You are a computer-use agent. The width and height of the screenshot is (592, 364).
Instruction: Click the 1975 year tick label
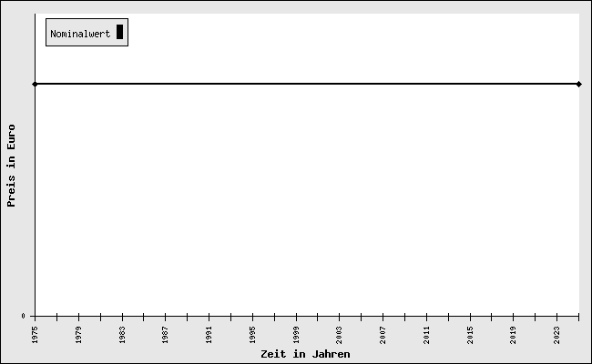(36, 334)
